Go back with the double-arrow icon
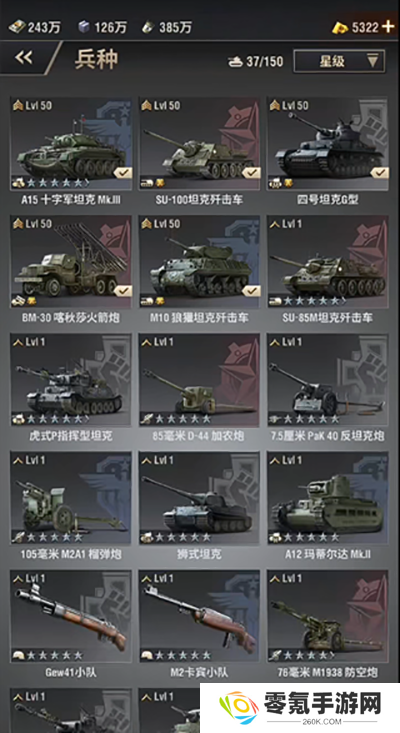 (24, 57)
